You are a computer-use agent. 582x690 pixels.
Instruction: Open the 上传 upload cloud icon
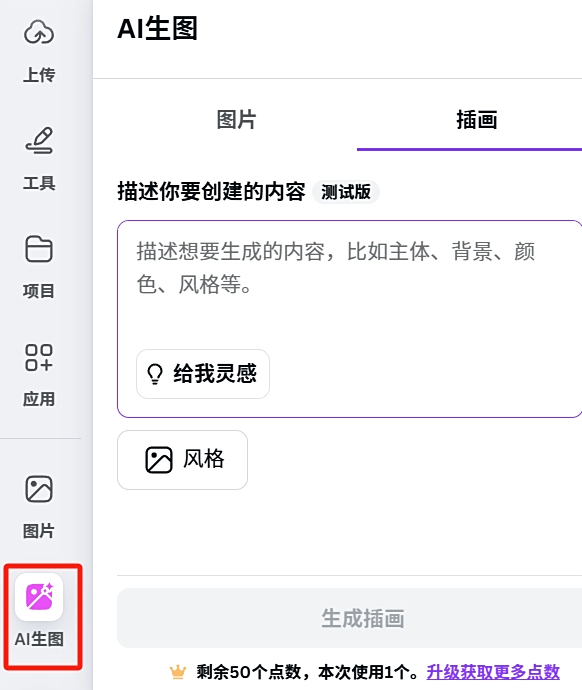pos(39,33)
